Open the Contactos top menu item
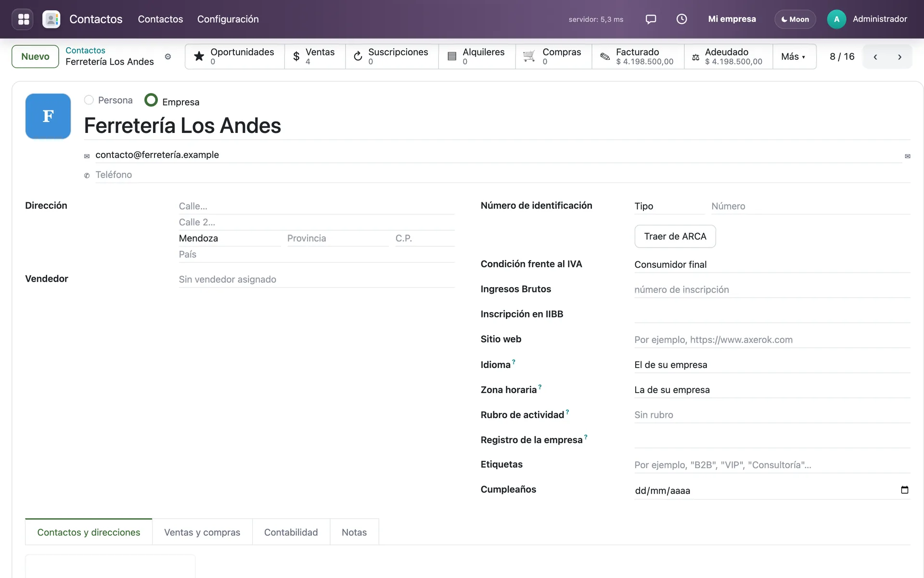 [x=160, y=19]
